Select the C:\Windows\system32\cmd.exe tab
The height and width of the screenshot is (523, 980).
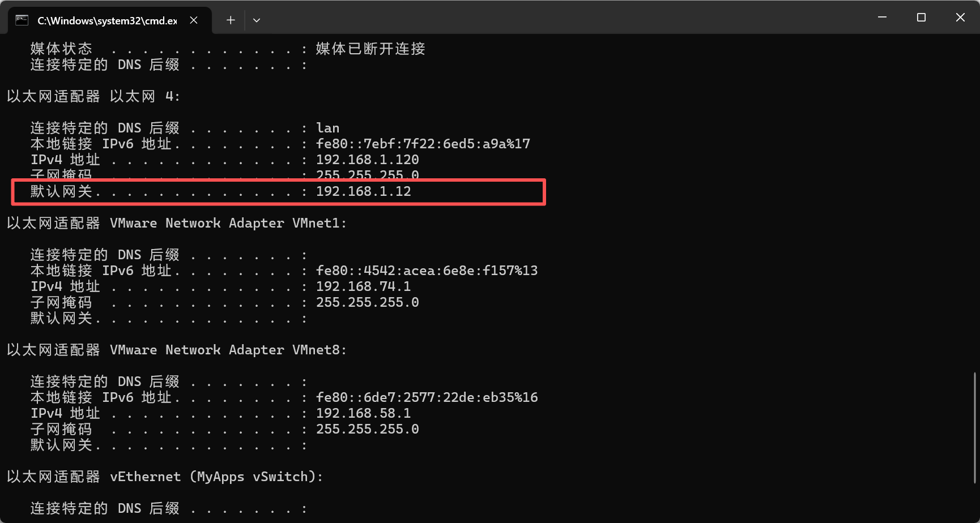[x=107, y=21]
